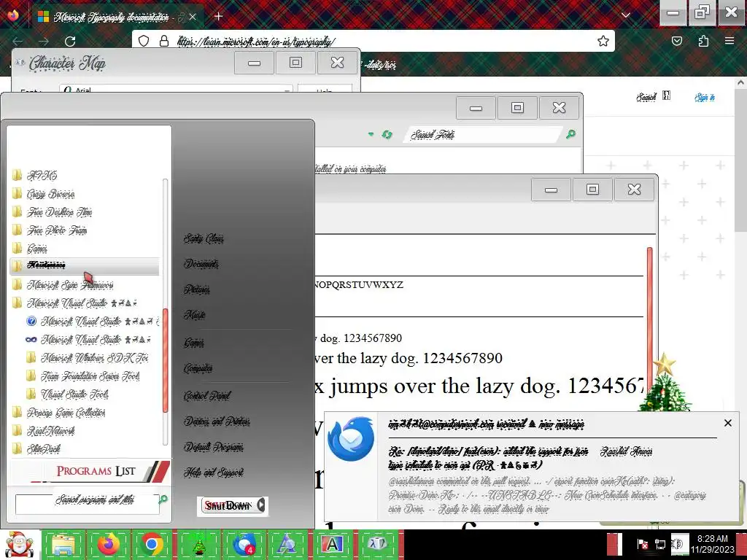Image resolution: width=747 pixels, height=560 pixels.
Task: Click the Search Fonts magnifier icon
Action: tap(570, 134)
